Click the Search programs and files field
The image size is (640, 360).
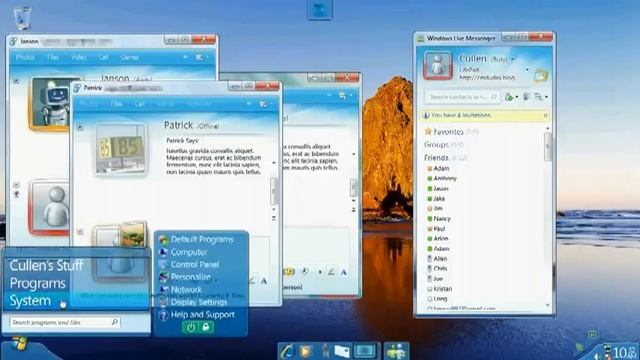(64, 322)
